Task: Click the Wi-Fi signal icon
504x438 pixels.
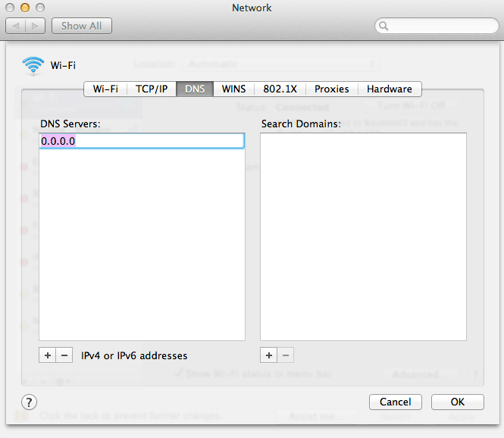Action: 33,65
